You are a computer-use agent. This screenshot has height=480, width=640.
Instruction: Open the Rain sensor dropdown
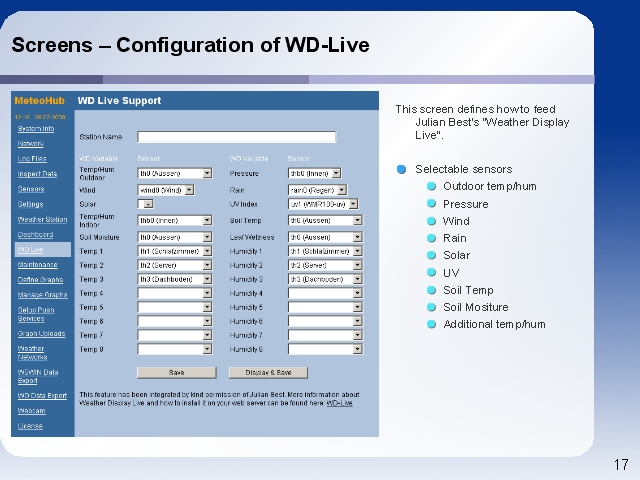(x=317, y=190)
